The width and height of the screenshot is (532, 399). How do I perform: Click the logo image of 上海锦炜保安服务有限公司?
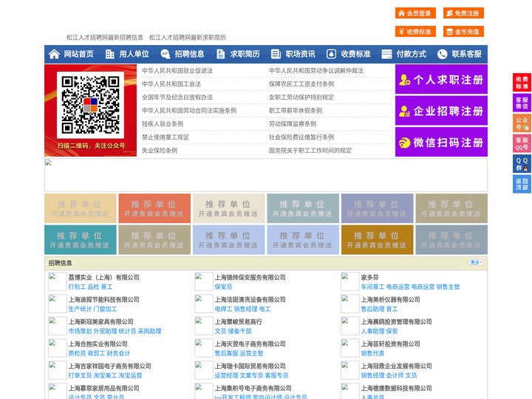pos(204,282)
